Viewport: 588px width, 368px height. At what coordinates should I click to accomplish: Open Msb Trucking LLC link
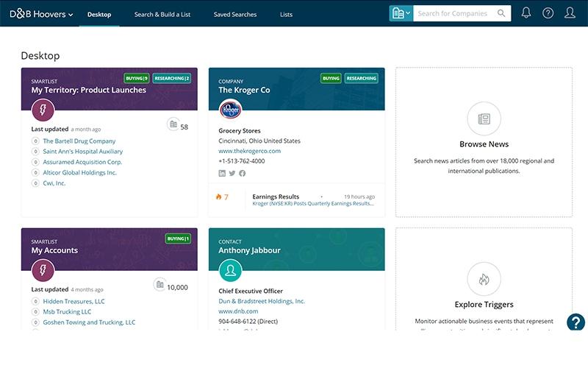click(x=67, y=311)
